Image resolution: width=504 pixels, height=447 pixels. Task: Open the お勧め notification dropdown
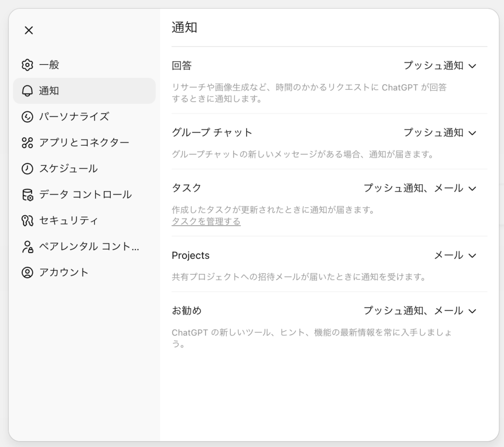(420, 311)
